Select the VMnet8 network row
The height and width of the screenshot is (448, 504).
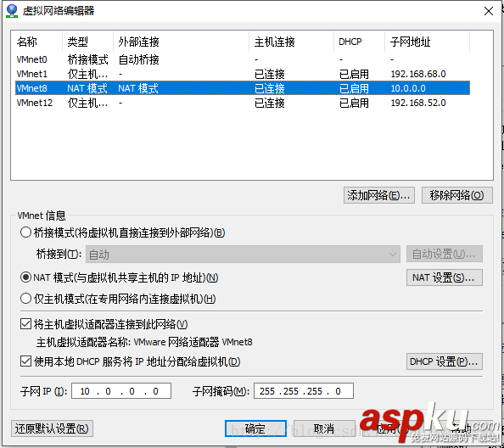point(243,88)
